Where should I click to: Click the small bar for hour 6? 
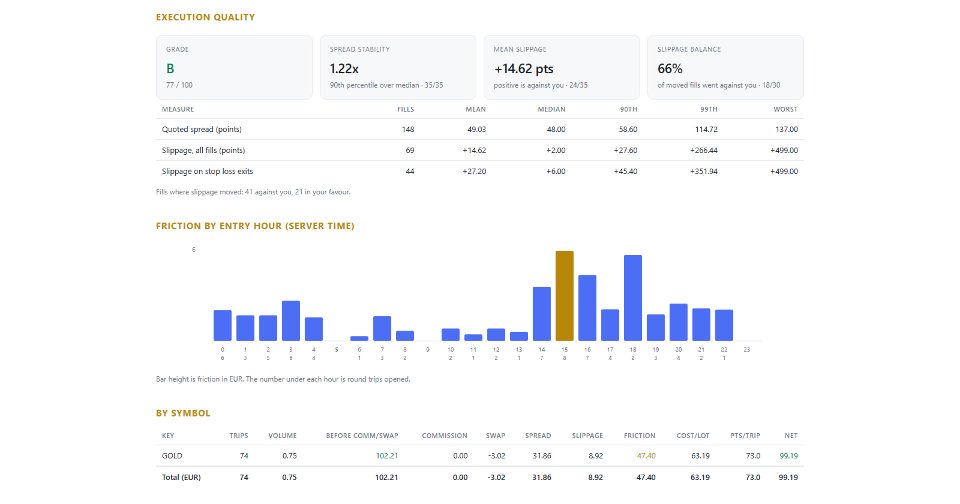359,338
